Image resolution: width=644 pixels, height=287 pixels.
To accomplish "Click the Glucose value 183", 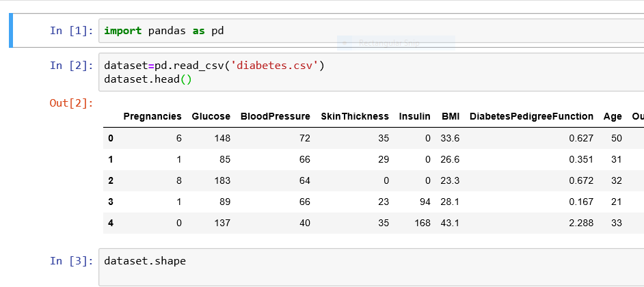I will pyautogui.click(x=222, y=180).
